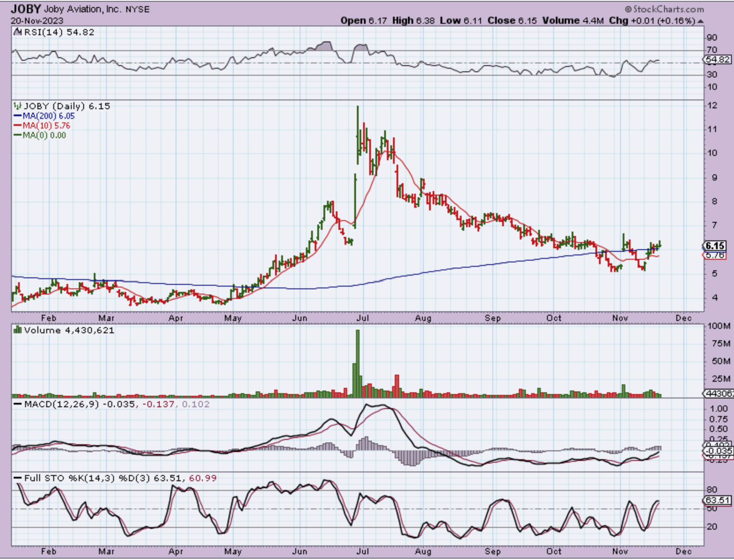The width and height of the screenshot is (734, 560).
Task: Click the copyright symbol next to StockCharts.com
Action: (x=628, y=9)
